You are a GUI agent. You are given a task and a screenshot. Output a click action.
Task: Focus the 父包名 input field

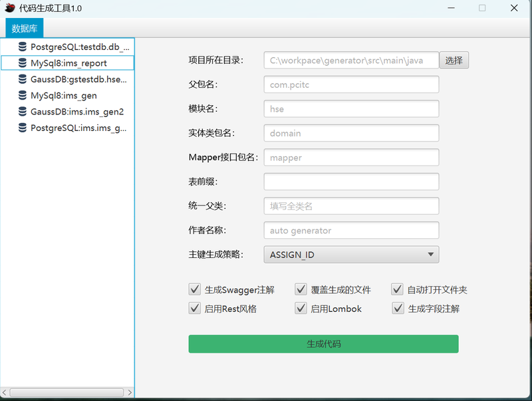[351, 84]
